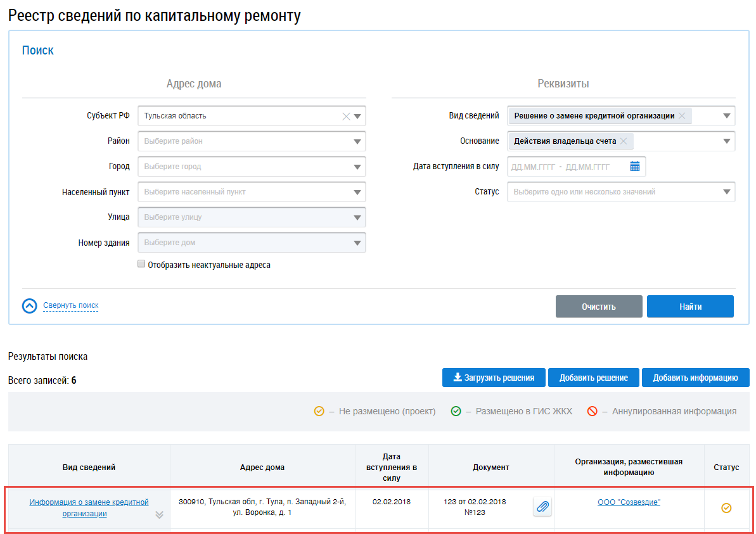756x534 pixels.
Task: Click the 'Добавить решение' button
Action: pos(594,378)
